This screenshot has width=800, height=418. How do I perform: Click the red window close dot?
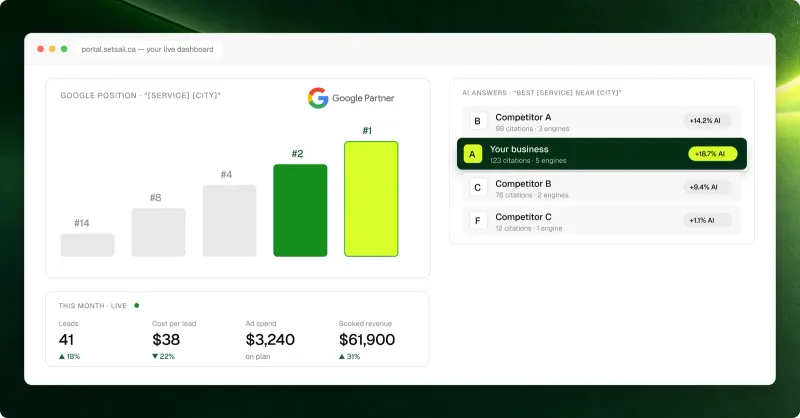click(40, 49)
